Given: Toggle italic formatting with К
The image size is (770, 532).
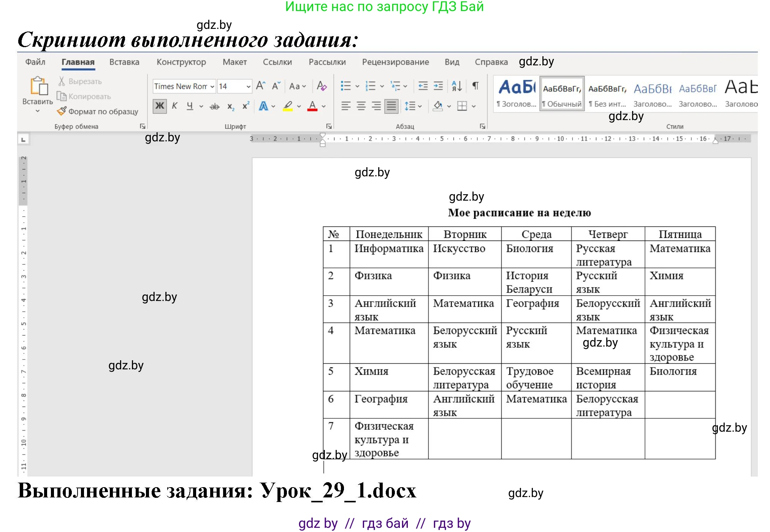Looking at the screenshot, I should pos(174,106).
